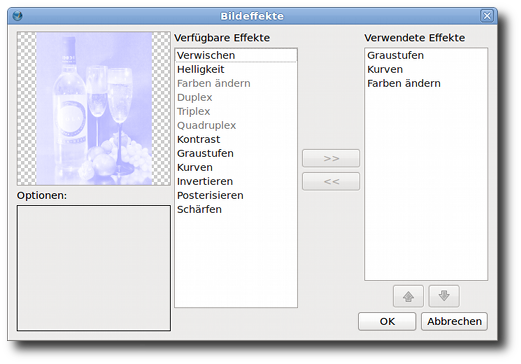Click the empty Optionen panel

pyautogui.click(x=94, y=268)
